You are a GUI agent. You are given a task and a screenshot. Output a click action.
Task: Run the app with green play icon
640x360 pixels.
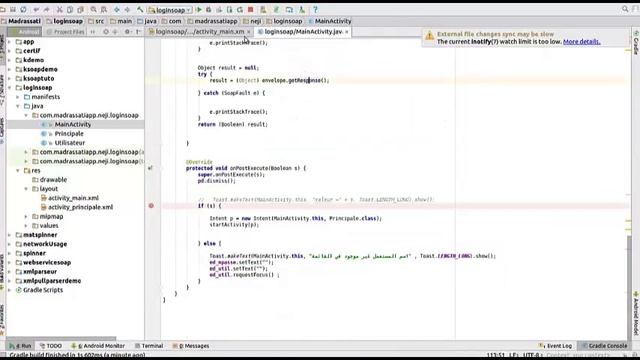pos(199,9)
